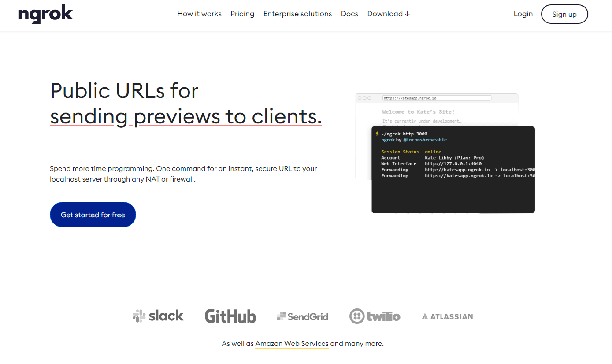Click Get started for free button
The image size is (612, 364).
[x=93, y=215]
